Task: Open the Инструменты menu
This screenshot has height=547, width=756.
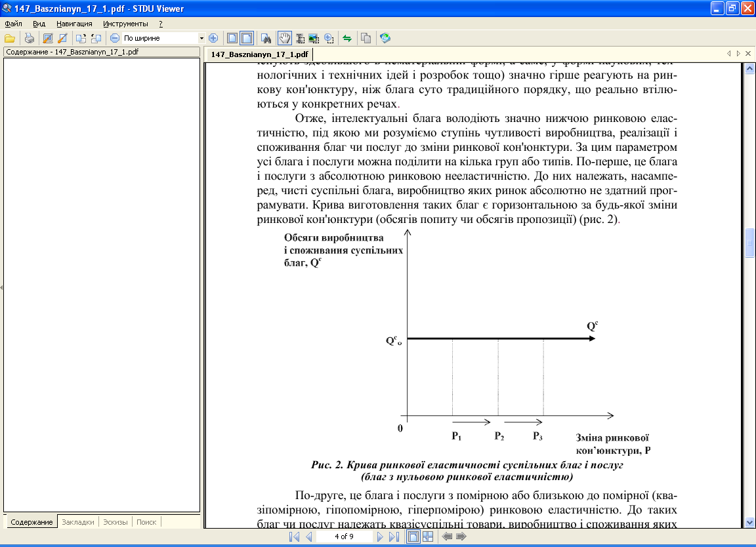Action: click(125, 24)
